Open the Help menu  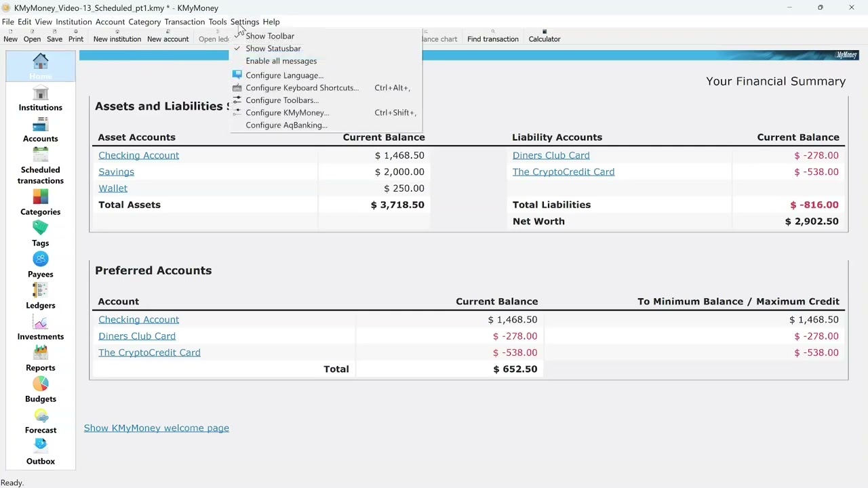pos(271,22)
